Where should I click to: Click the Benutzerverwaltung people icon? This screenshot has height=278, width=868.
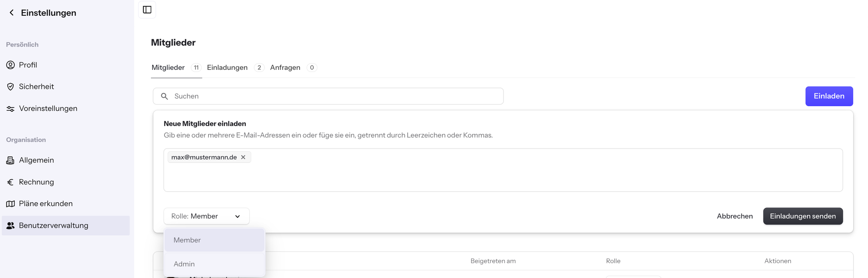click(11, 226)
